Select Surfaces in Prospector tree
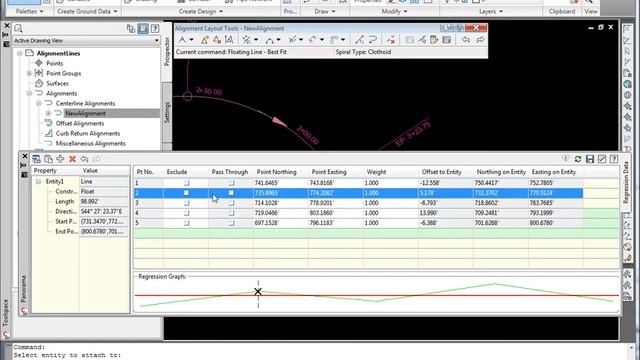Viewport: 640px width, 360px height. click(x=57, y=83)
